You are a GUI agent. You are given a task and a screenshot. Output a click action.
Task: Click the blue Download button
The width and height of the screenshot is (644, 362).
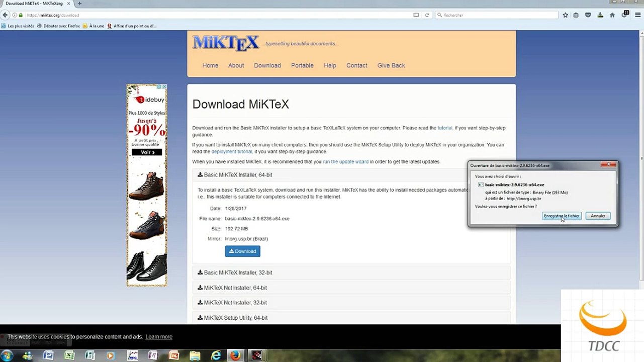(x=242, y=251)
